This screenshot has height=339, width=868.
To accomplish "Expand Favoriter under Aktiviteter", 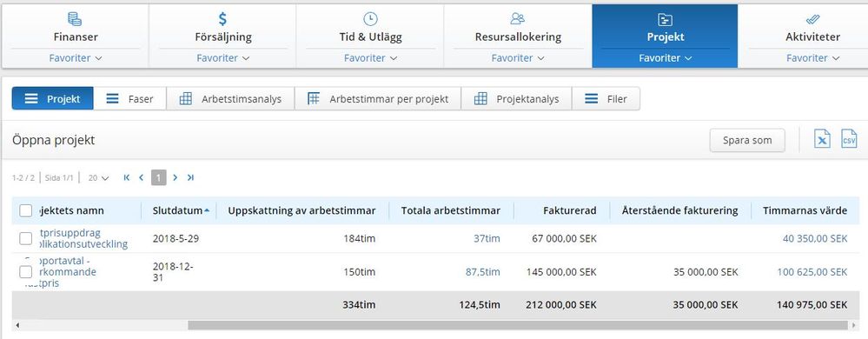I will click(x=812, y=58).
